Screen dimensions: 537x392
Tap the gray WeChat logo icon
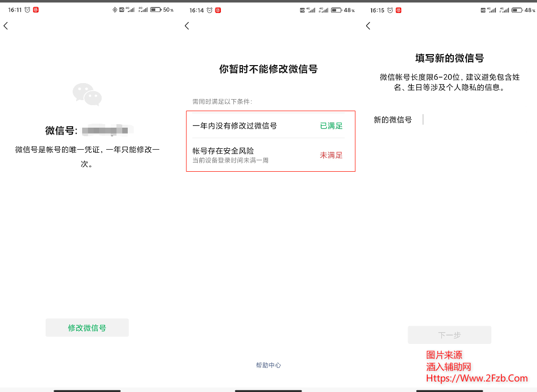tap(87, 94)
